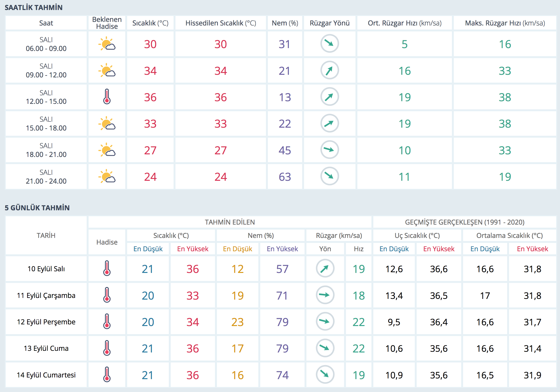The width and height of the screenshot is (560, 392).
Task: Click thermometer icon for 13 Eylül Cuma
Action: pyautogui.click(x=107, y=348)
